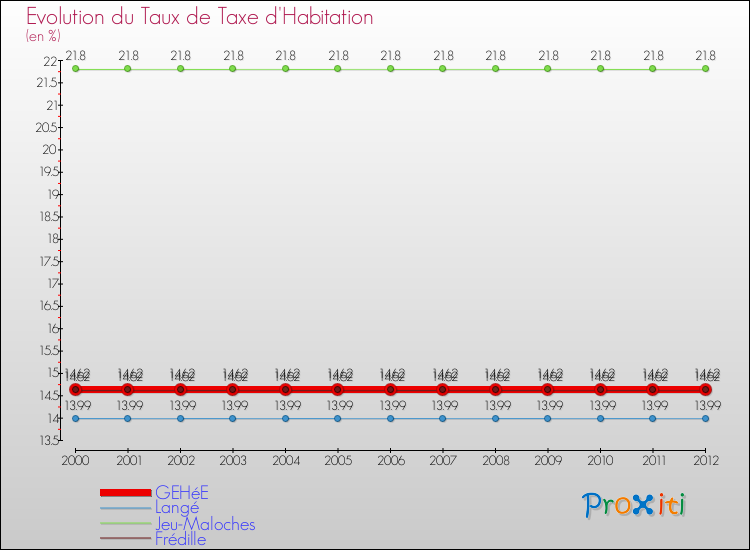
Task: Click the blue Langé legend line swatch
Action: (125, 509)
